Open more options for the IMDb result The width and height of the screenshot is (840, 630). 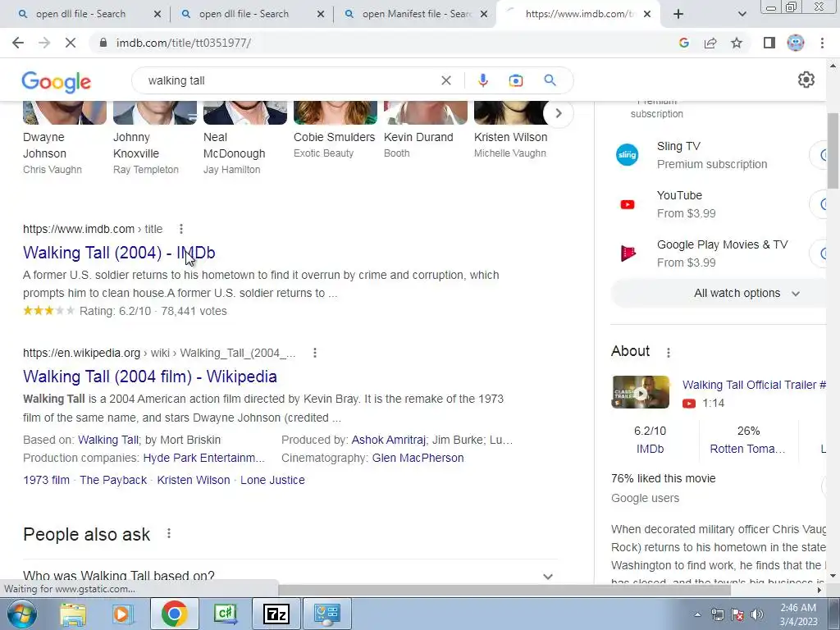tap(181, 229)
